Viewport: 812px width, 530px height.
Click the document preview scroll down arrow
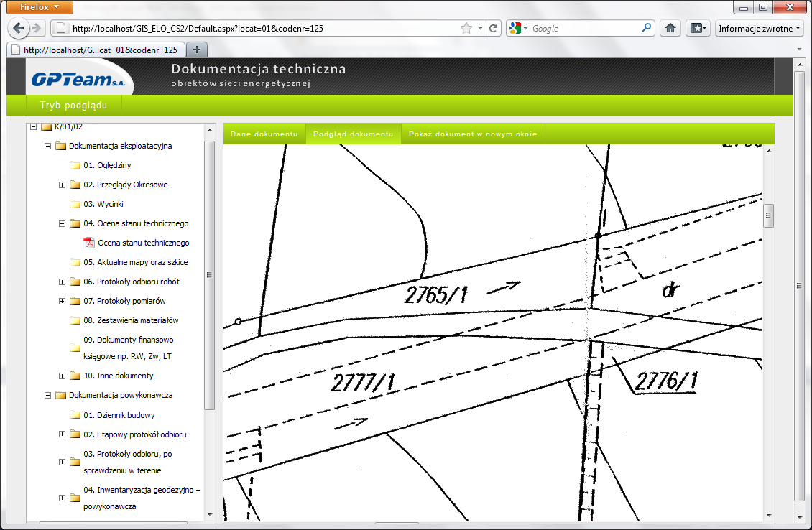pyautogui.click(x=768, y=516)
